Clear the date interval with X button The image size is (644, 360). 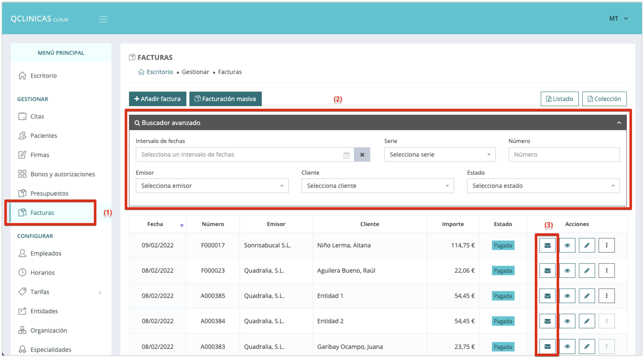tap(362, 155)
